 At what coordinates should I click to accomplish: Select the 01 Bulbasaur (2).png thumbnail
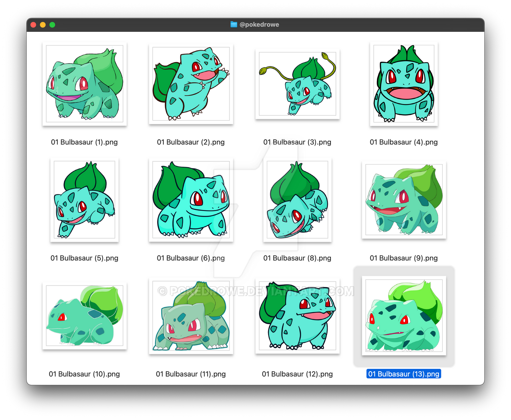[x=191, y=84]
